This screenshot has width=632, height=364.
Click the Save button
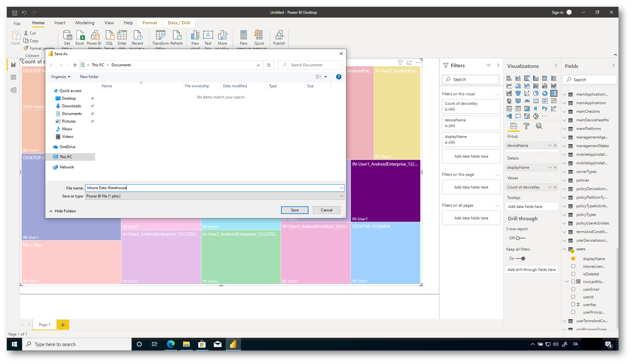[x=295, y=210]
